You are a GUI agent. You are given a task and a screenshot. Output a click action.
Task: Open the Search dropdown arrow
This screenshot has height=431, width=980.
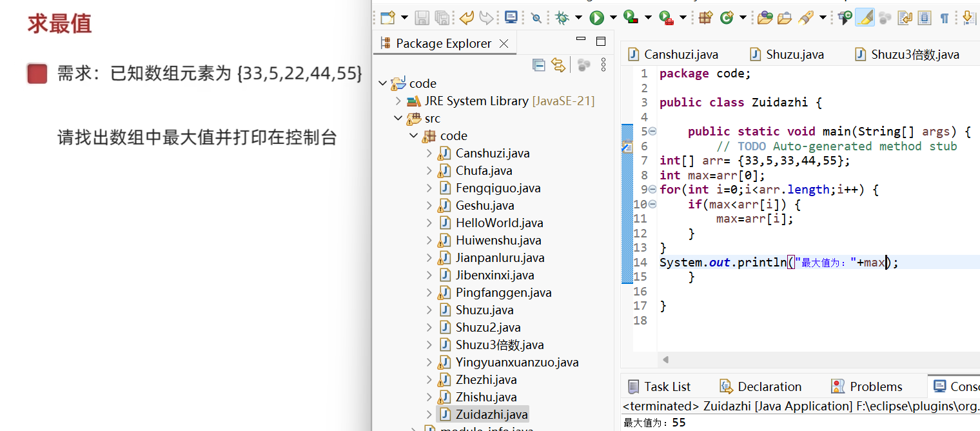pos(823,18)
